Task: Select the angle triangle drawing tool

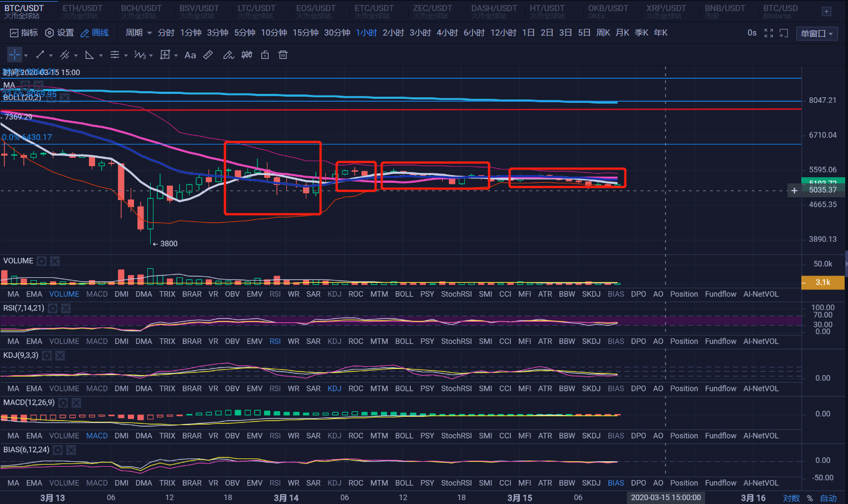Action: 90,55
